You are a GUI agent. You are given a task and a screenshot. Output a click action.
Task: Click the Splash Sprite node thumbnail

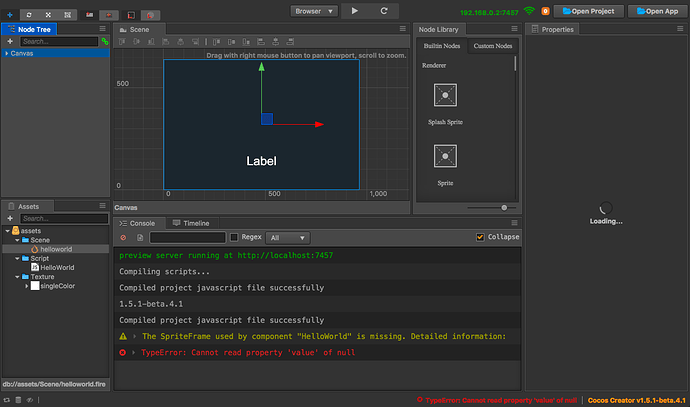445,95
